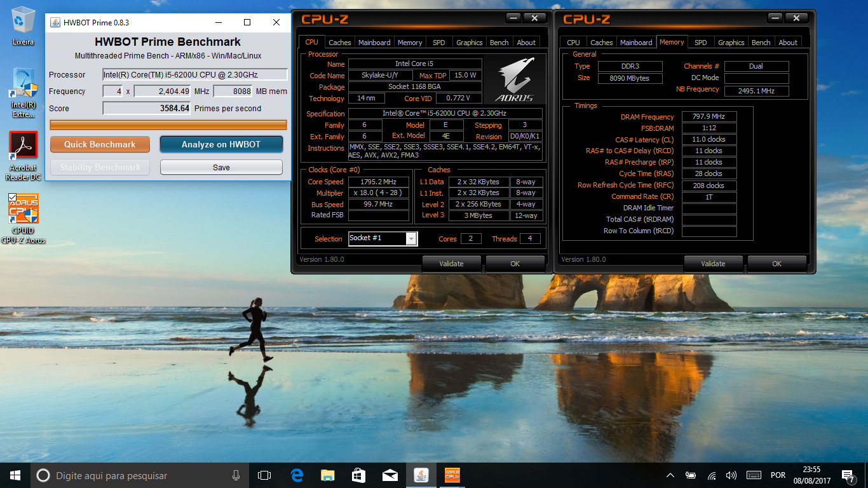
Task: Minimize the left CPU-Z window
Action: [x=513, y=18]
